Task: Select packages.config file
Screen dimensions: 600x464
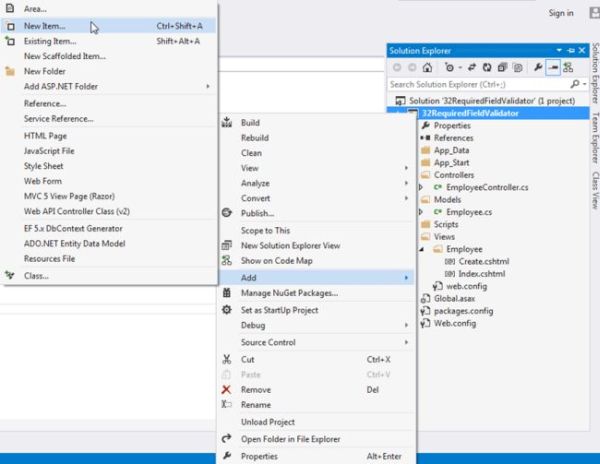Action: (x=463, y=311)
